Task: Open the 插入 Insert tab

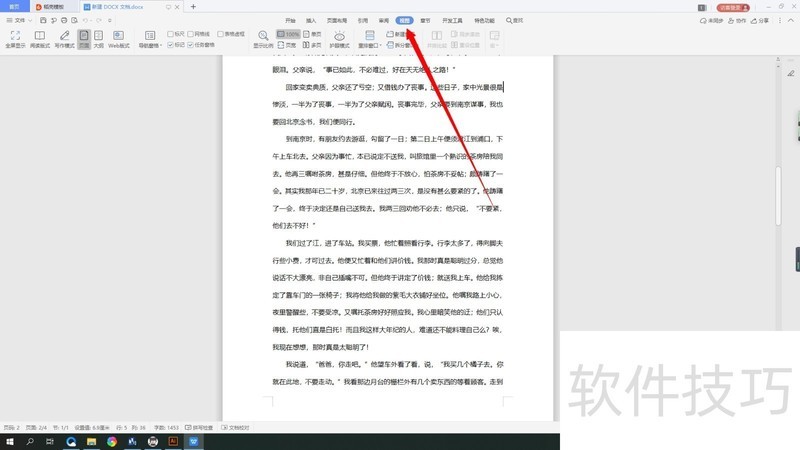Action: pos(311,21)
